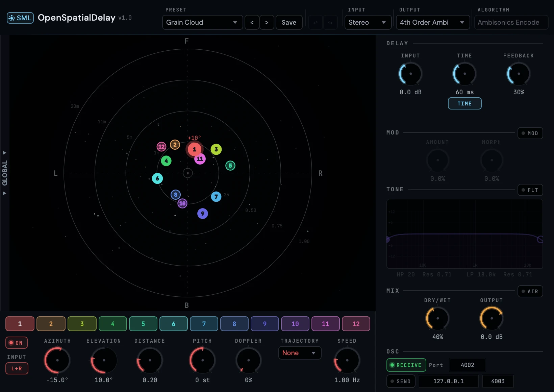554x392 pixels.
Task: Click the Ambisonics Encode algorithm field
Action: click(511, 23)
